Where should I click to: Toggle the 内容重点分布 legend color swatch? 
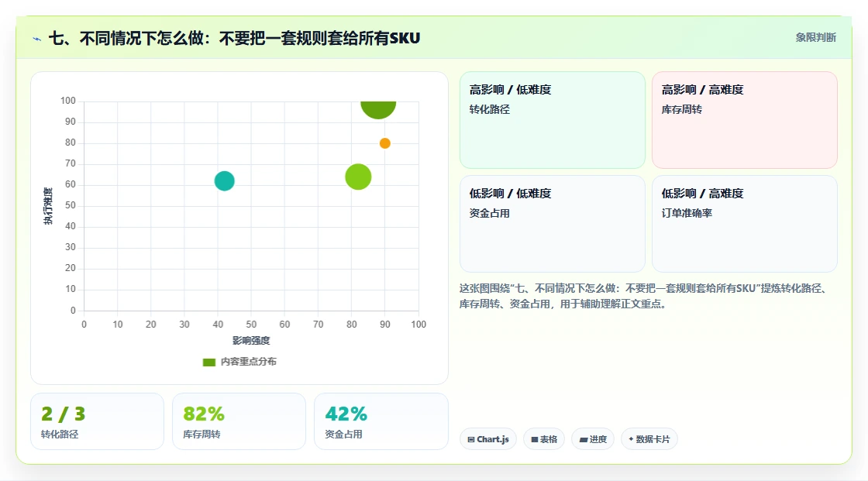point(208,362)
